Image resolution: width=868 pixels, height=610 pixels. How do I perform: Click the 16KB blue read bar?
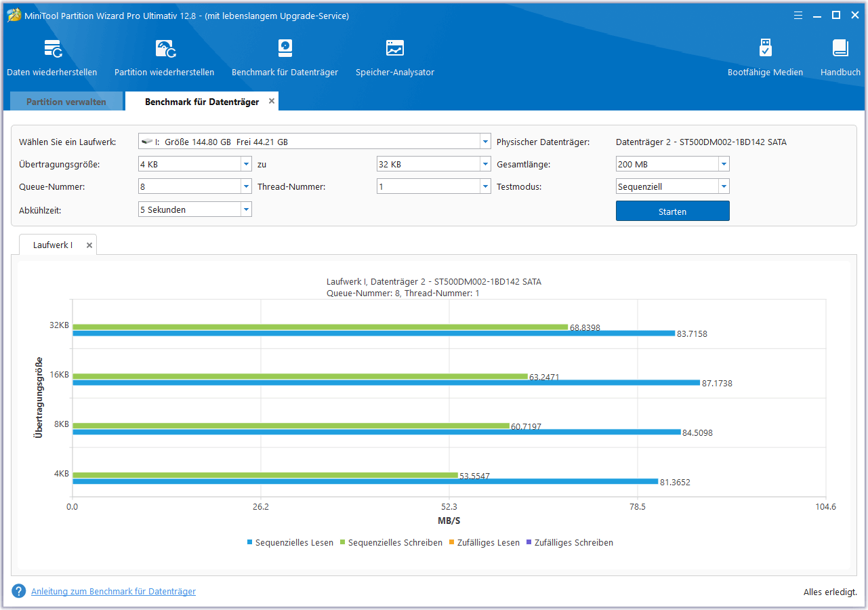pos(386,383)
